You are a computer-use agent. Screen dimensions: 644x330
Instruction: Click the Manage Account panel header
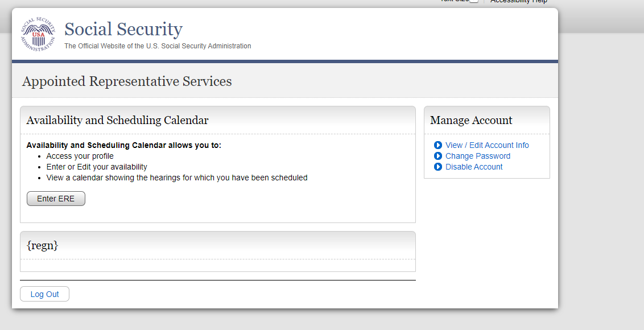coord(471,120)
